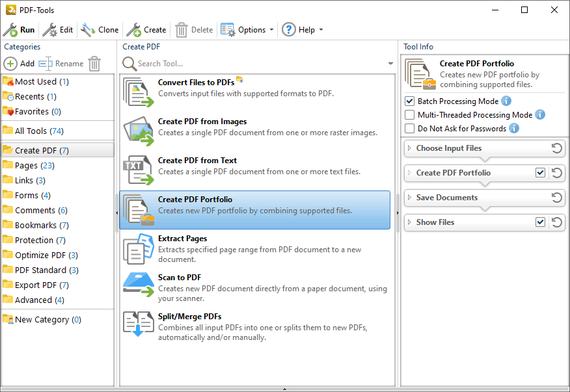Click the PDF-Tools app icon in title bar

click(x=10, y=10)
